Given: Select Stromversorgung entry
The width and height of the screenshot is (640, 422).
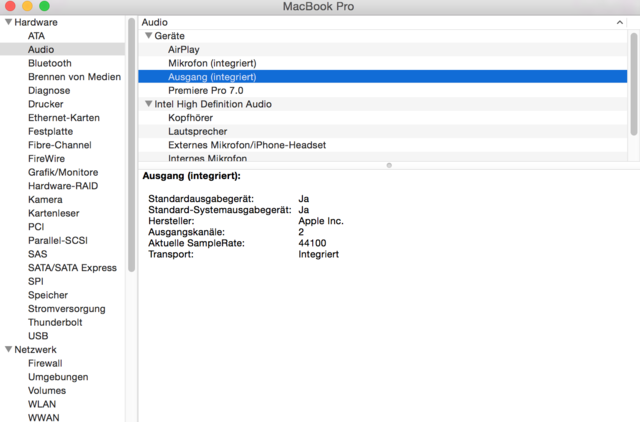Looking at the screenshot, I should pyautogui.click(x=67, y=309).
